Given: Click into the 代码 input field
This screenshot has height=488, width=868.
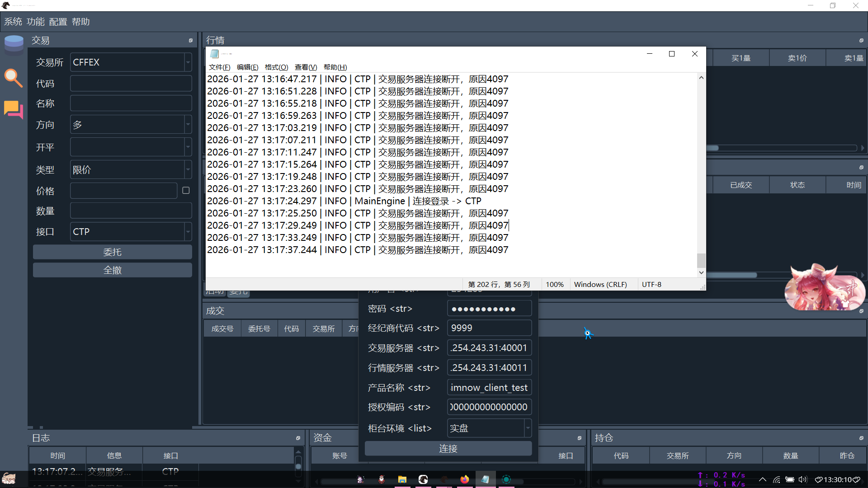Looking at the screenshot, I should [x=131, y=84].
